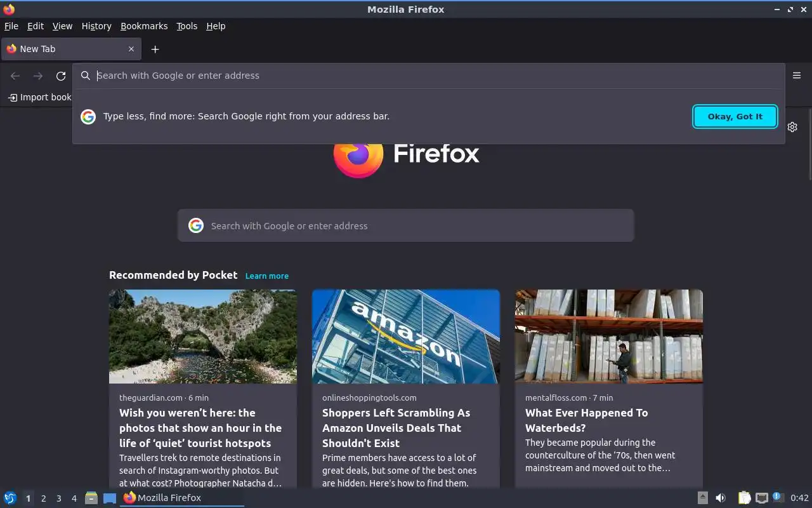Open the Edit menu
The height and width of the screenshot is (508, 812).
coord(36,26)
